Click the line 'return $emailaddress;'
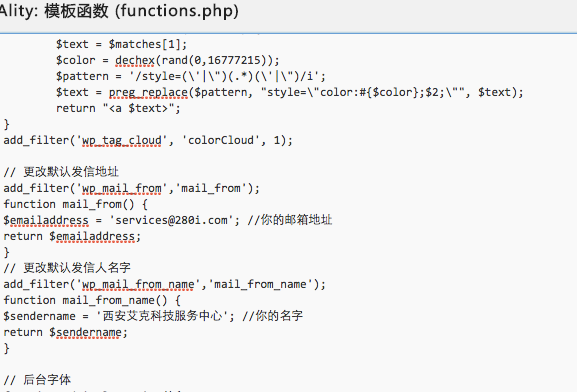The height and width of the screenshot is (392, 577). pyautogui.click(x=72, y=236)
